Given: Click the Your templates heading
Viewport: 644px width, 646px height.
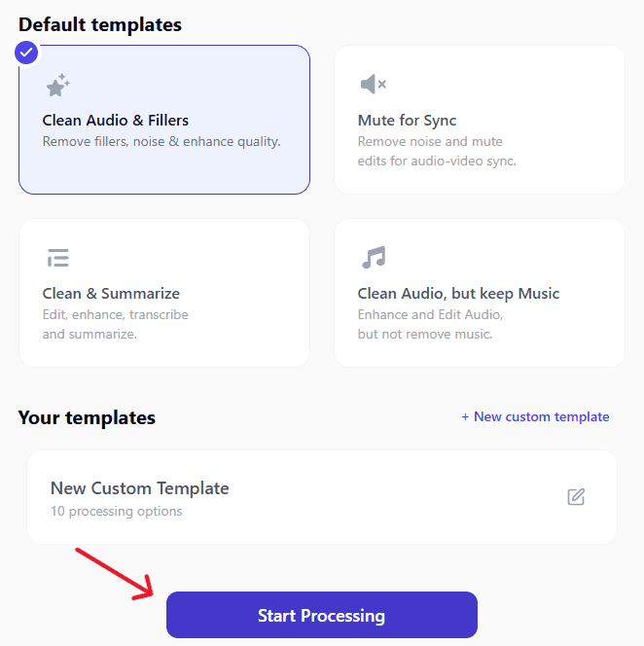Looking at the screenshot, I should click(87, 418).
